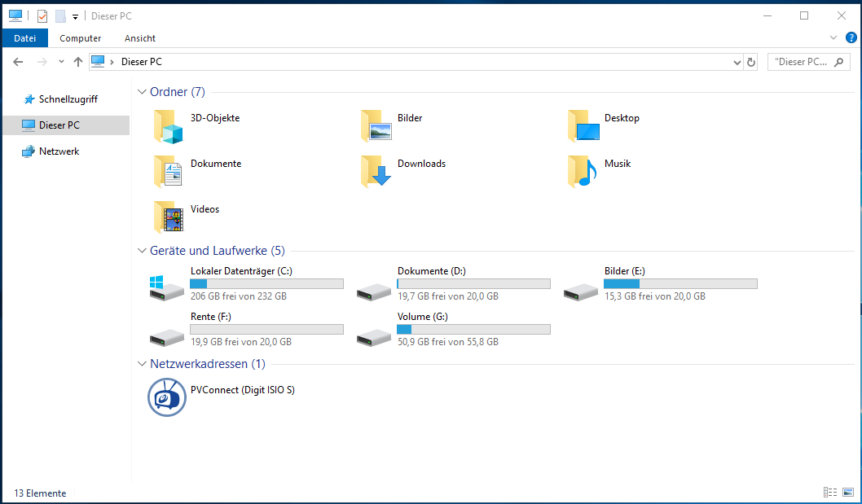
Task: Collapse the Ordner (7) group
Action: pyautogui.click(x=142, y=92)
